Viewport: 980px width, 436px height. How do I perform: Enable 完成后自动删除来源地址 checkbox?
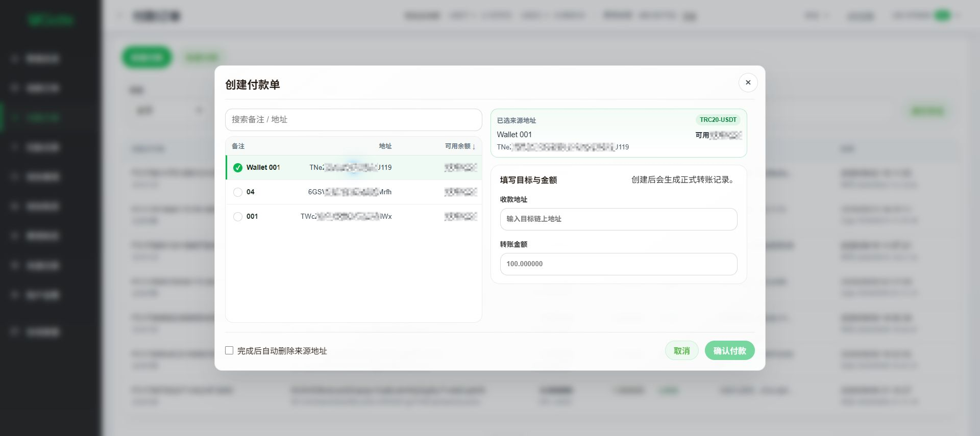point(229,351)
